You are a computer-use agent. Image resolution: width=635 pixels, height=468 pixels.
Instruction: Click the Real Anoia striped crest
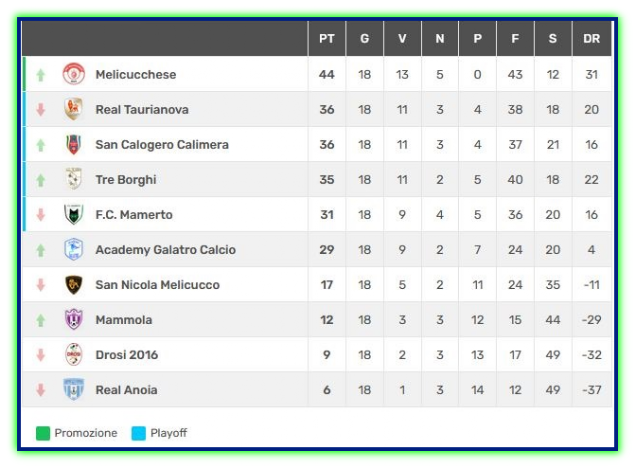[74, 389]
